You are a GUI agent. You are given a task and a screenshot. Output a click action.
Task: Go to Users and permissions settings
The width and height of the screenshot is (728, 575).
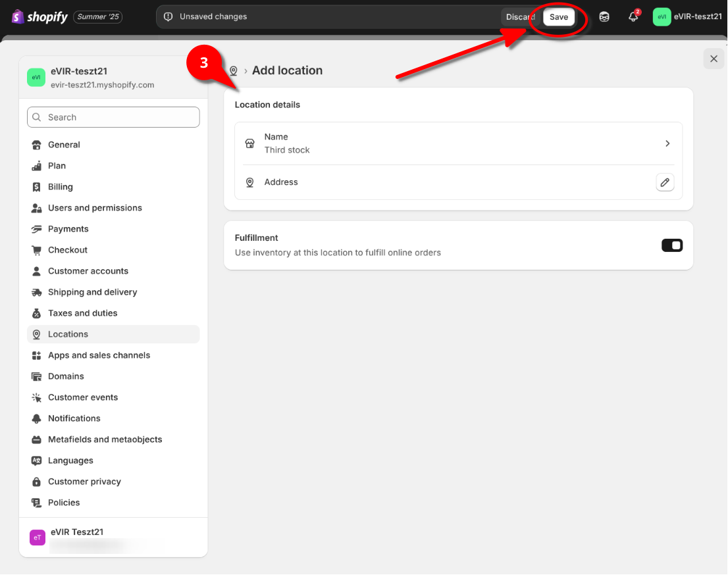pyautogui.click(x=95, y=208)
